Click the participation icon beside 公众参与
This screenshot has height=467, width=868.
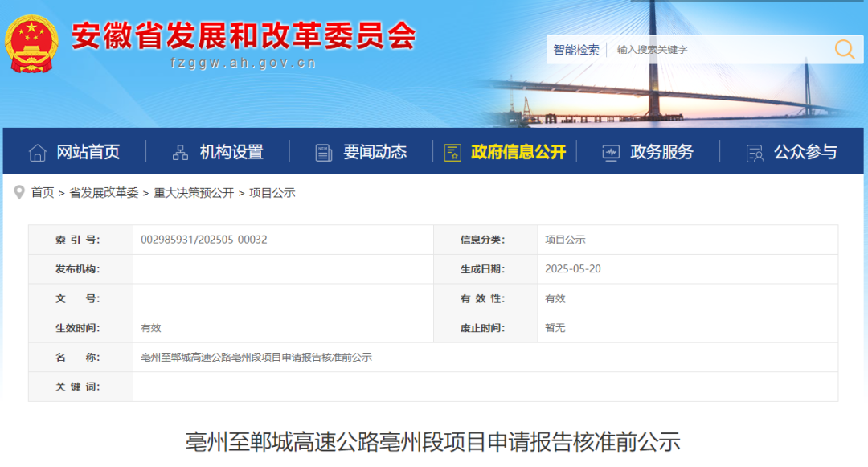point(754,152)
